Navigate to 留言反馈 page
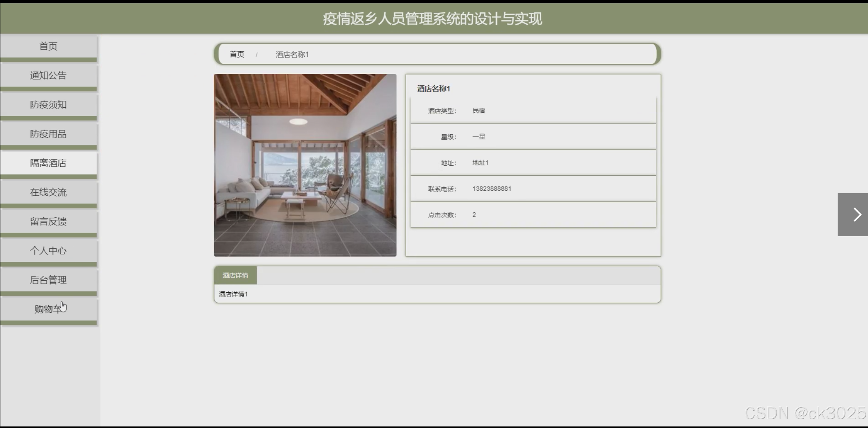 tap(48, 221)
